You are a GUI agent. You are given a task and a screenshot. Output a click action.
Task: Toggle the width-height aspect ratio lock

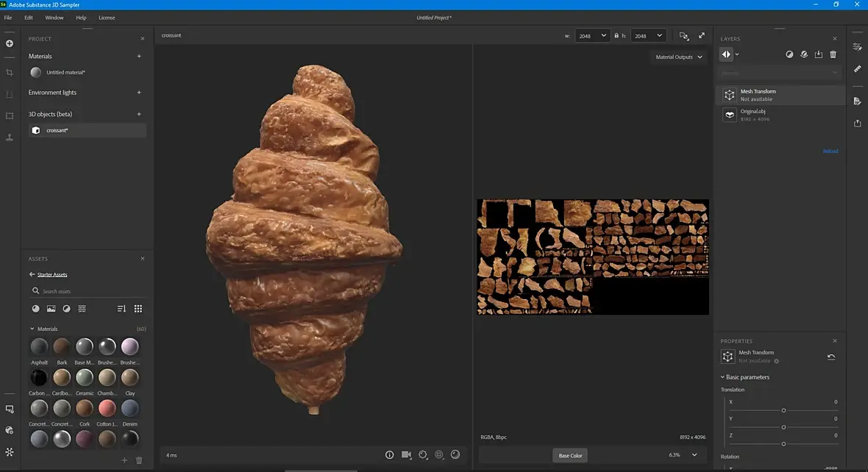point(616,36)
